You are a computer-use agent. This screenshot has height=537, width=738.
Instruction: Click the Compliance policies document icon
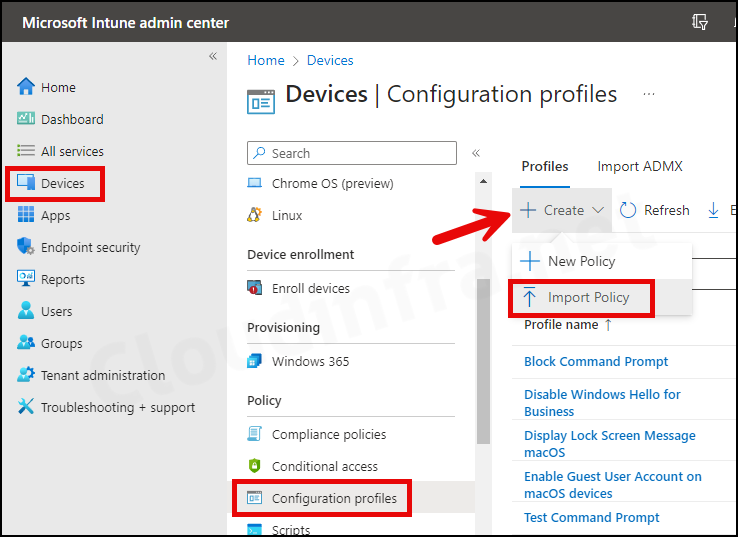pos(255,433)
